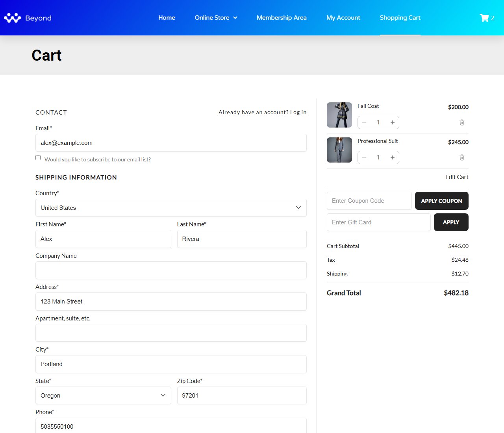Navigate to My Account
The height and width of the screenshot is (433, 504).
coord(343,18)
